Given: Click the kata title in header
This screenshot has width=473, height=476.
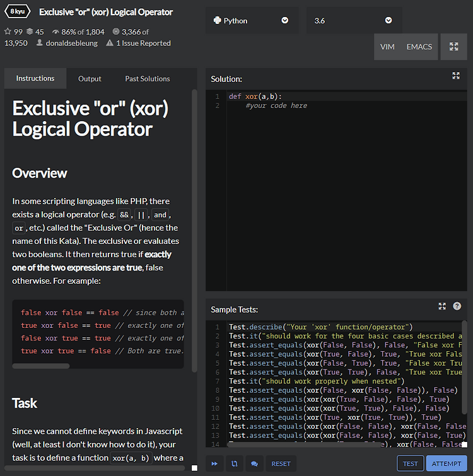Looking at the screenshot, I should [106, 12].
